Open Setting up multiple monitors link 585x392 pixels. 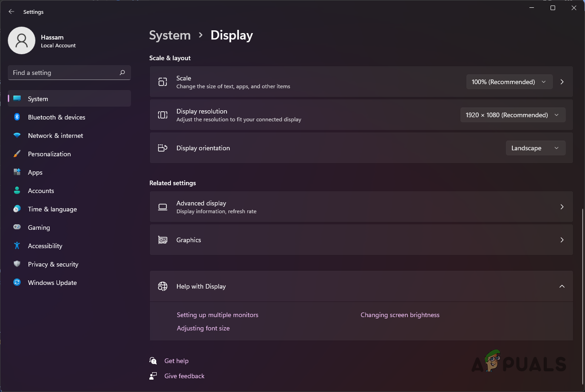tap(217, 315)
